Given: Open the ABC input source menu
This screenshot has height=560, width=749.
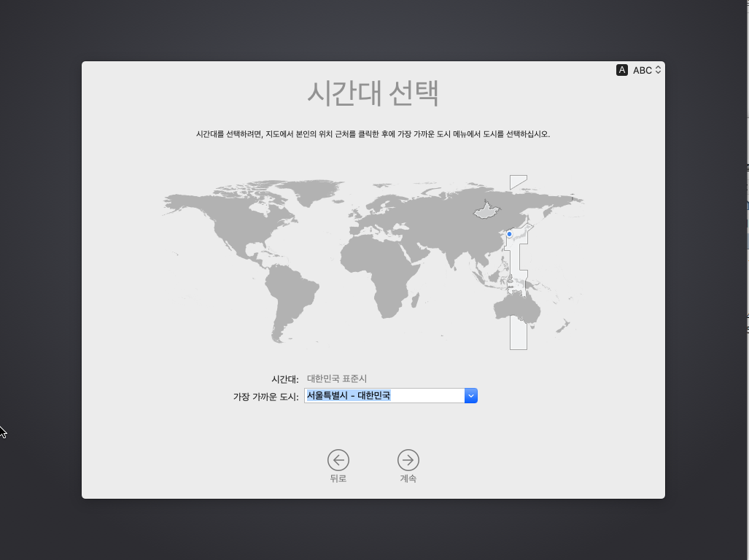Looking at the screenshot, I should point(646,70).
